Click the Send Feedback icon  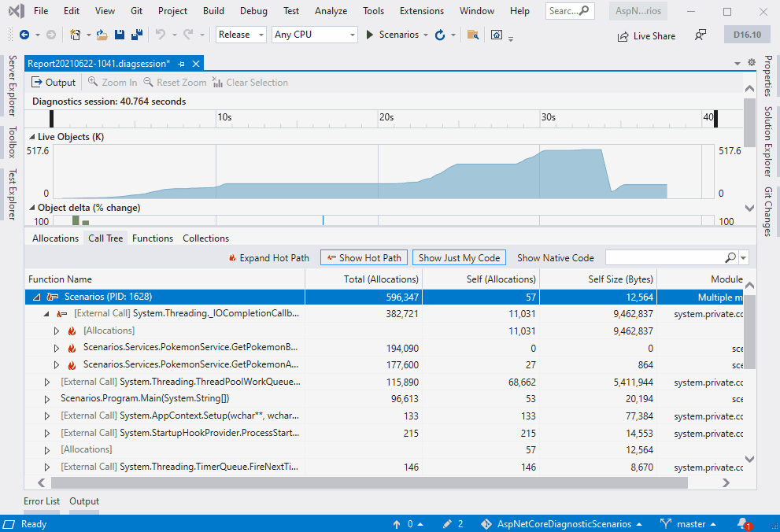coord(701,35)
